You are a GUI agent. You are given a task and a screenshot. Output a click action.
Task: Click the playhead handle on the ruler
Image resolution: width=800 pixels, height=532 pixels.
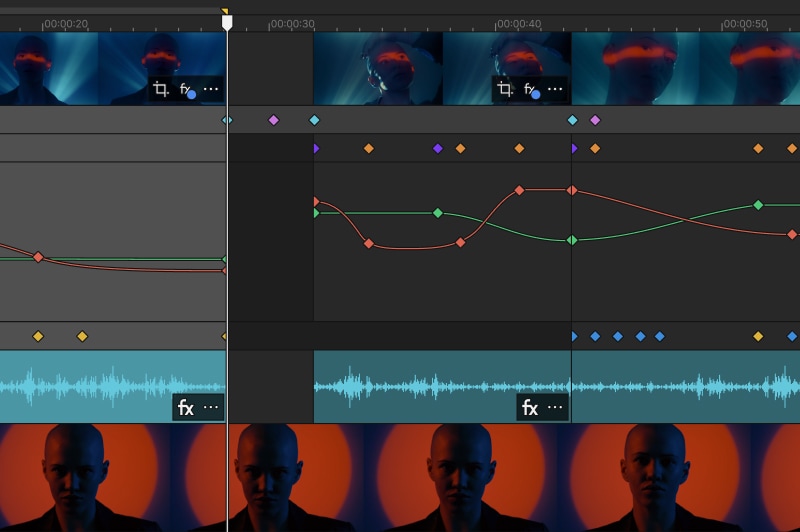227,21
